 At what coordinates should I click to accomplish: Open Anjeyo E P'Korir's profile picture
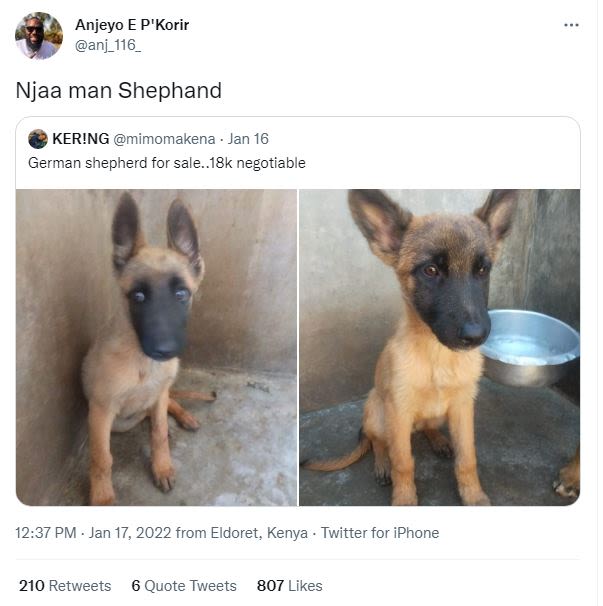(38, 35)
